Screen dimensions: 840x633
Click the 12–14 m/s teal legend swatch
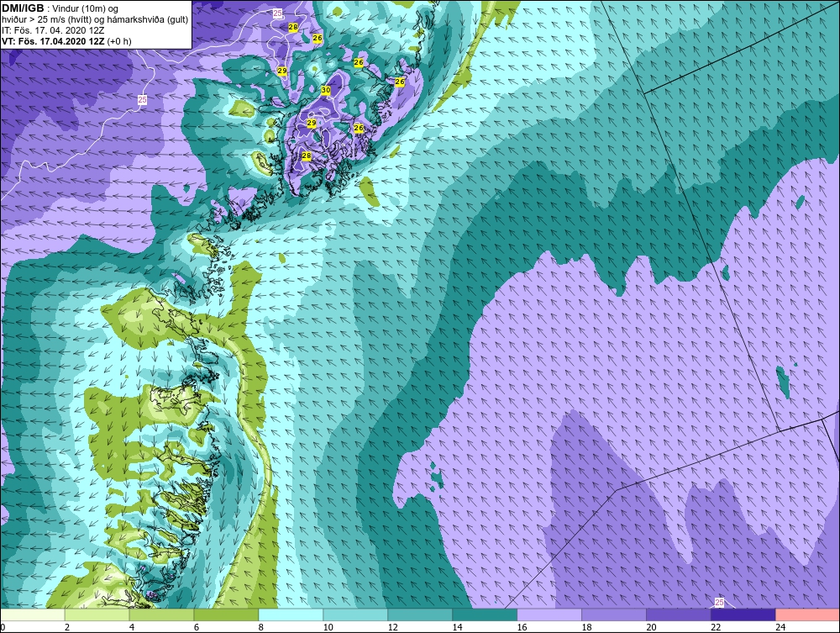(420, 615)
